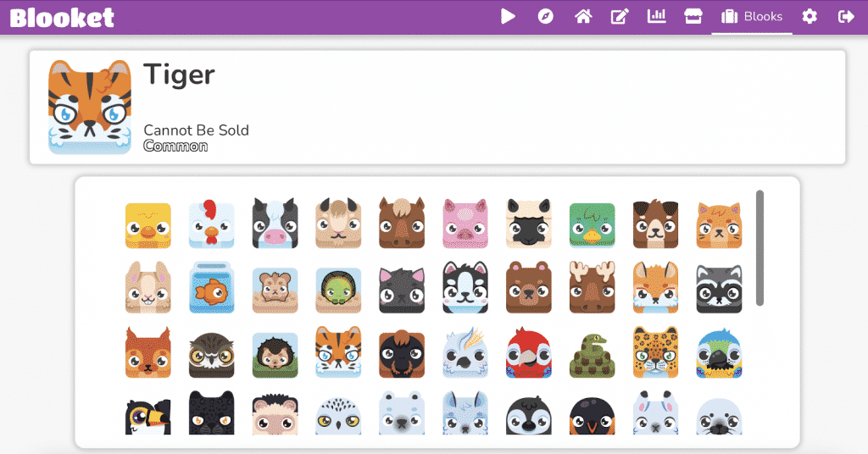Screen dimensions: 868x454
Task: Go to Home via house icon
Action: click(582, 16)
